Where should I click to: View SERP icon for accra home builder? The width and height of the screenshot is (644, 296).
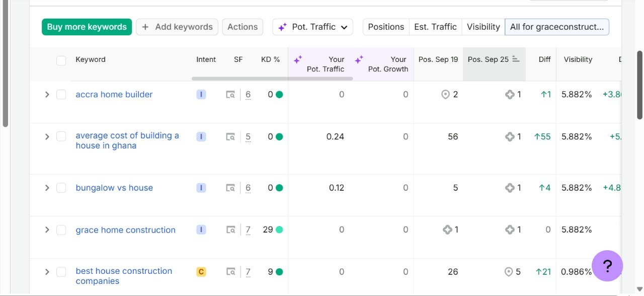[x=230, y=94]
